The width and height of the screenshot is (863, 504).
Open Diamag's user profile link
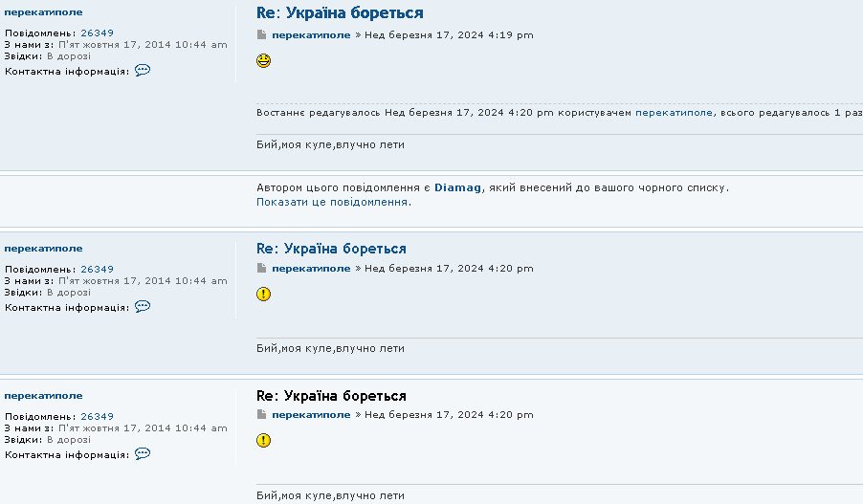click(x=457, y=187)
